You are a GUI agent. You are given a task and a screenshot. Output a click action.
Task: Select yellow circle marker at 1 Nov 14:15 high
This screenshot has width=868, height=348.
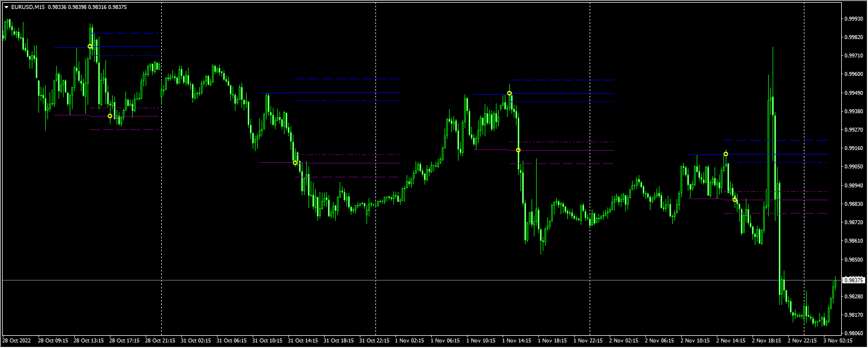coord(509,92)
